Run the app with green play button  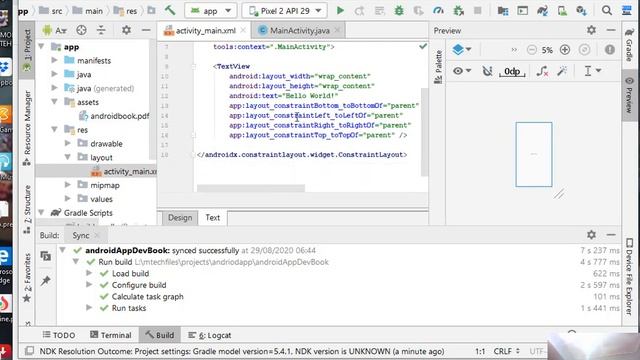[x=340, y=11]
